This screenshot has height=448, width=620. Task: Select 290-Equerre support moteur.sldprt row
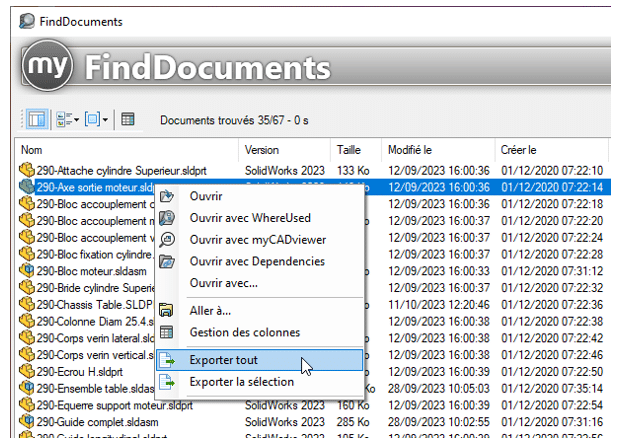point(314,406)
